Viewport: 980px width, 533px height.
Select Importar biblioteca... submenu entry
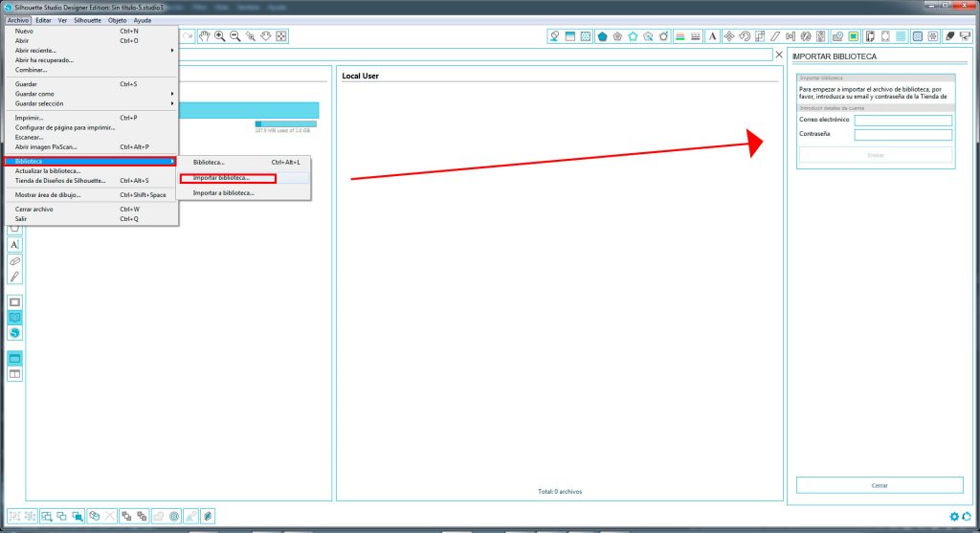coord(244,178)
